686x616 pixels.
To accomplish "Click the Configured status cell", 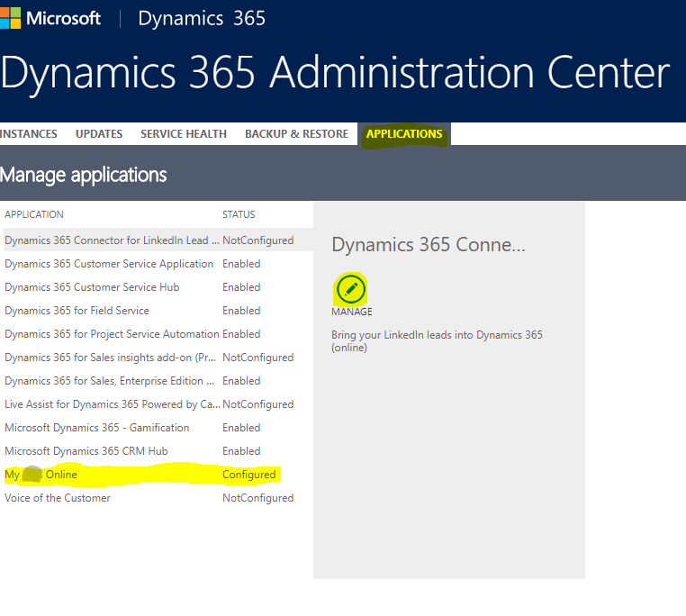I will click(249, 474).
